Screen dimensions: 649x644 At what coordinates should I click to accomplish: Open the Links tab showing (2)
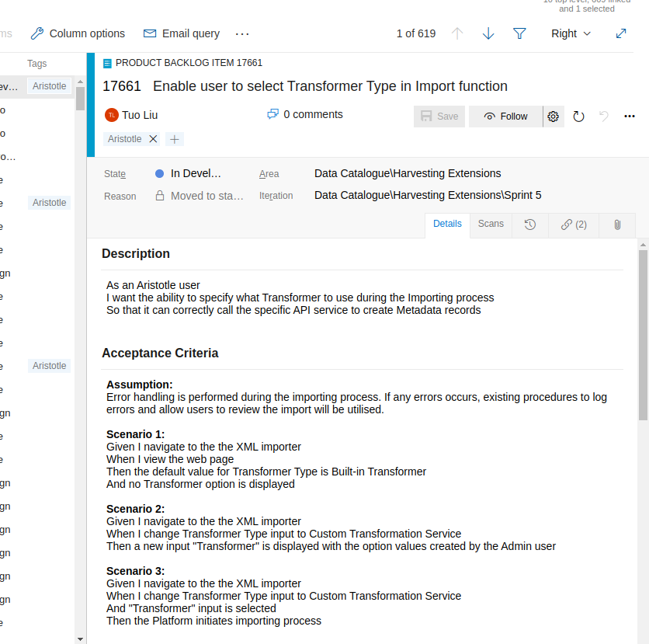click(574, 225)
